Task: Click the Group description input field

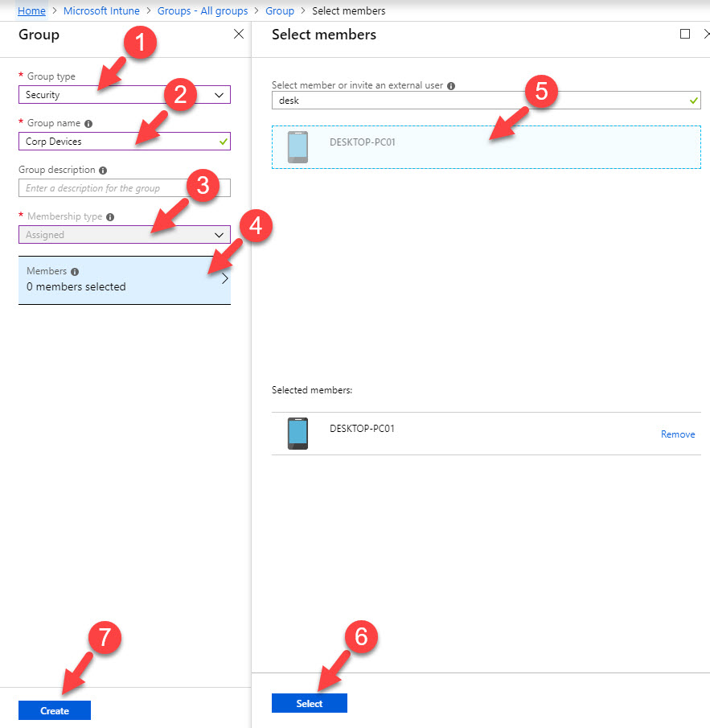Action: pos(124,188)
